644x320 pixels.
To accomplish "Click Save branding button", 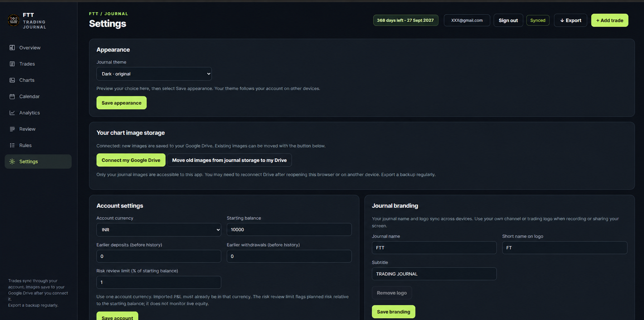I will coord(393,312).
